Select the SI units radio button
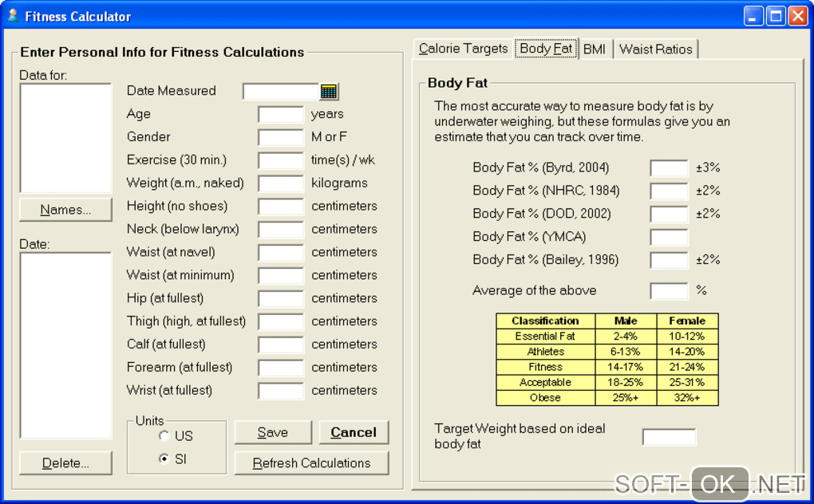 (x=164, y=459)
